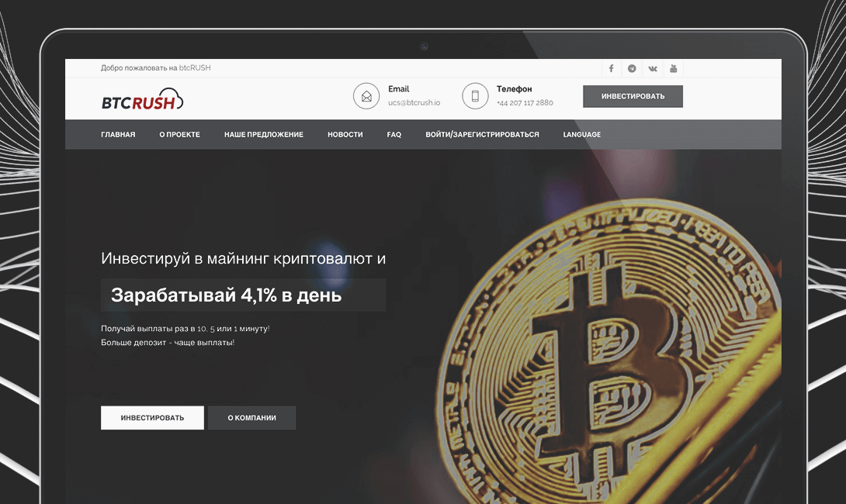Screen dimensions: 846x504
Task: Open the О ПРОЕКТЕ menu item
Action: click(x=179, y=135)
